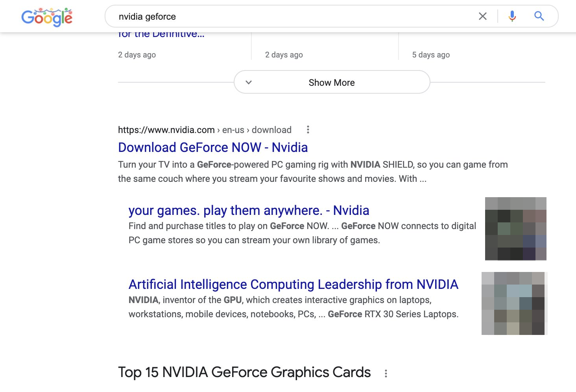Open the Download GeForce NOW - Nvidia result

[x=212, y=147]
